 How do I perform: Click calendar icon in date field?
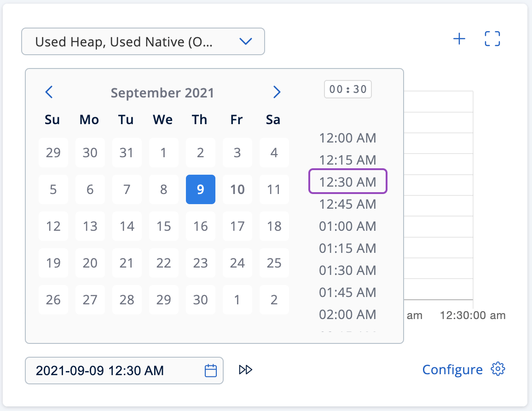[x=211, y=371]
